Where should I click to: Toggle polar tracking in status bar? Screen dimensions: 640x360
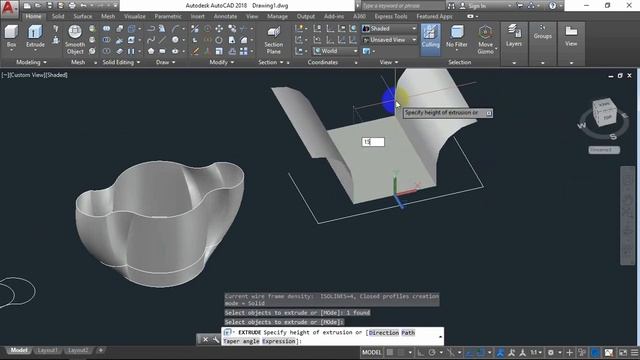click(432, 352)
